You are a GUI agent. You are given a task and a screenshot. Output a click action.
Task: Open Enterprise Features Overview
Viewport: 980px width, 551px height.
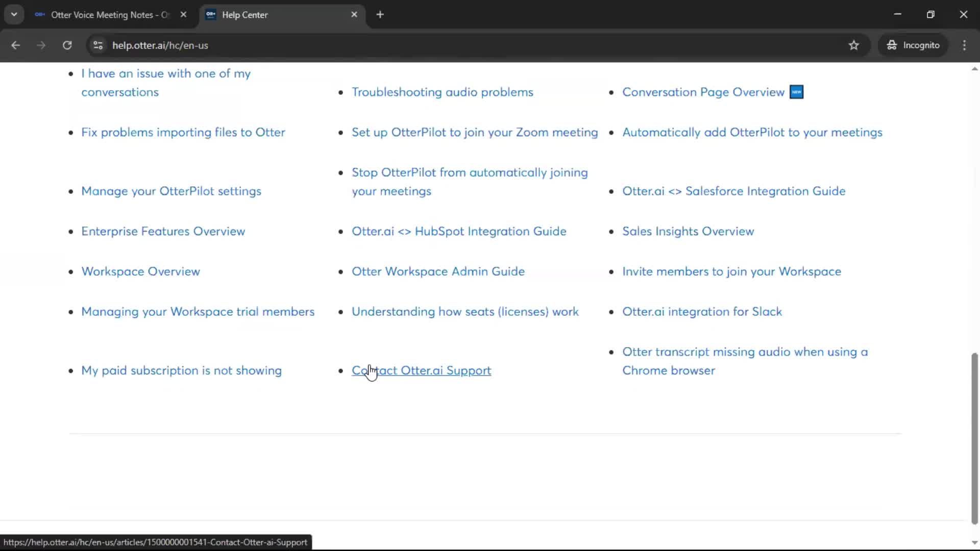163,232
